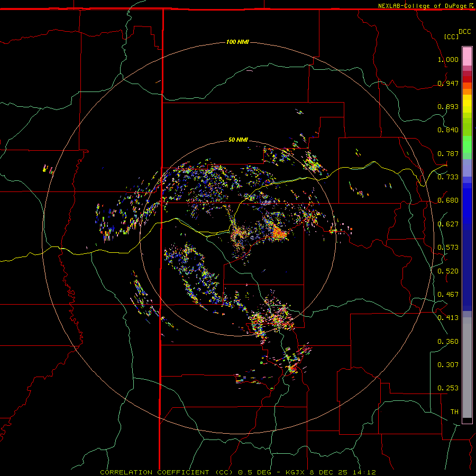Click the 0.360 legend value

(448, 342)
